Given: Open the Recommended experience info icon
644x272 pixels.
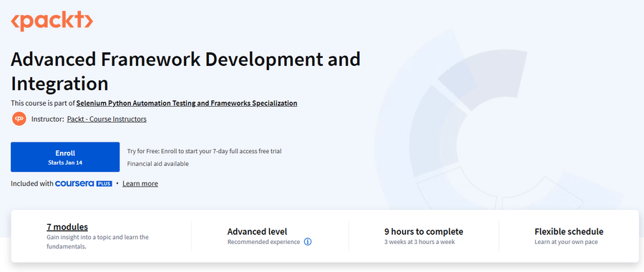Looking at the screenshot, I should click(x=308, y=242).
